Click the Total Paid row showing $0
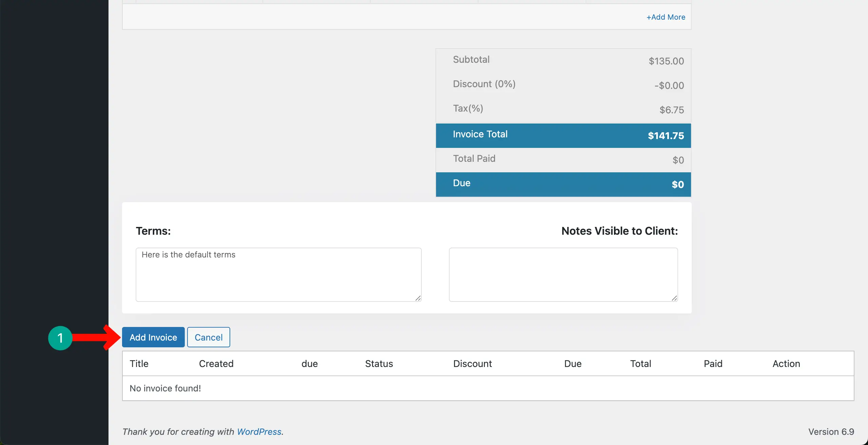Viewport: 868px width, 445px height. point(563,159)
